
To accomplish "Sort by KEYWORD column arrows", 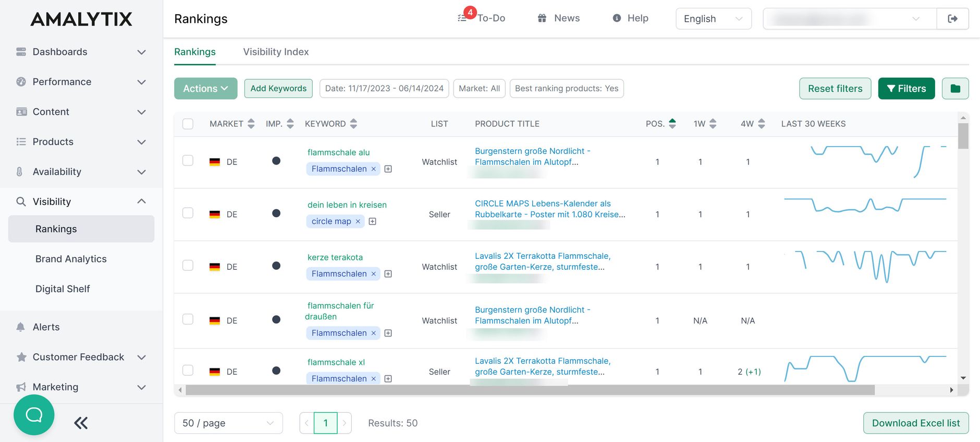I will pyautogui.click(x=353, y=124).
